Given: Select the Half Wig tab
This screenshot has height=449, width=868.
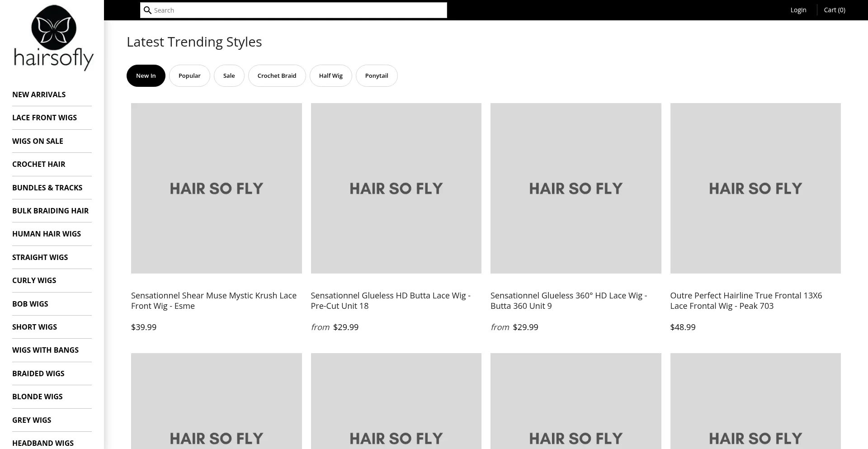Looking at the screenshot, I should coord(331,76).
